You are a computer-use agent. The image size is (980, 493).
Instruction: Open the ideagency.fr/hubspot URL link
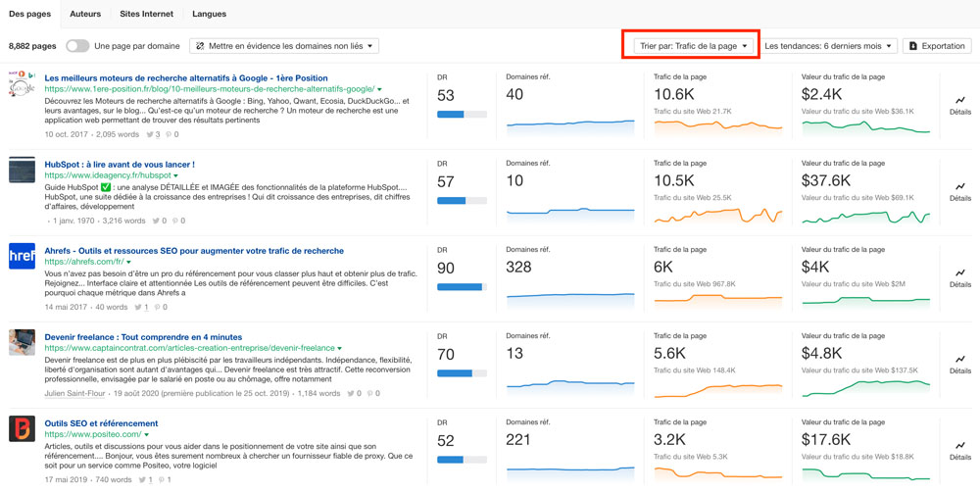(x=108, y=175)
